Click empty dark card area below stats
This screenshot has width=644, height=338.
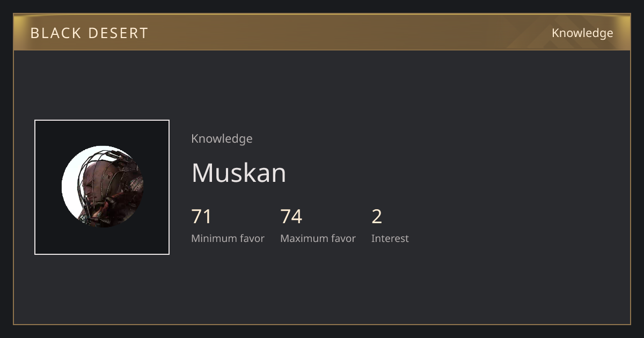[322, 287]
